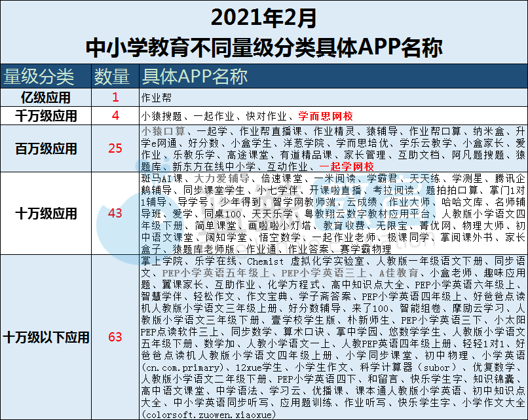Click the app name "轻轻1对1"

[x=483, y=343]
